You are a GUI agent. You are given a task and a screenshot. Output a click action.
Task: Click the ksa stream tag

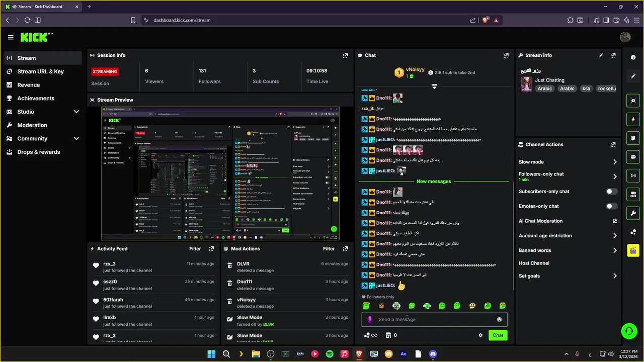pos(586,88)
